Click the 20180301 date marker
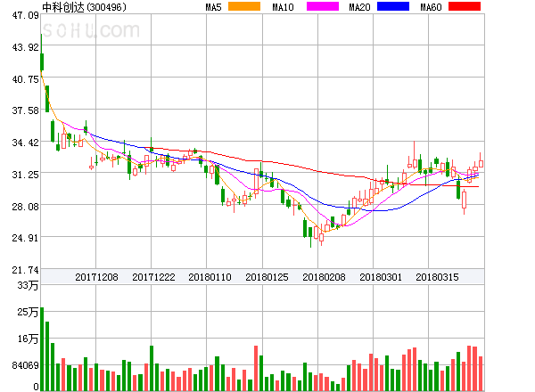The image size is (535, 392). tap(381, 277)
